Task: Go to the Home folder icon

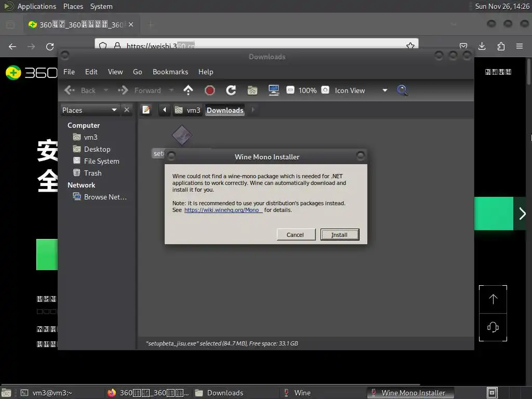Action: [x=252, y=90]
